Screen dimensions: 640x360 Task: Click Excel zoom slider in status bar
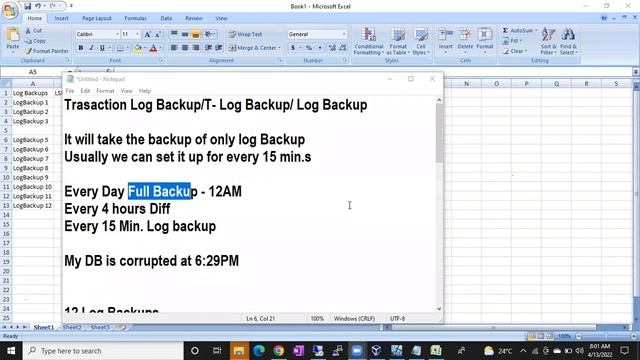(x=605, y=336)
